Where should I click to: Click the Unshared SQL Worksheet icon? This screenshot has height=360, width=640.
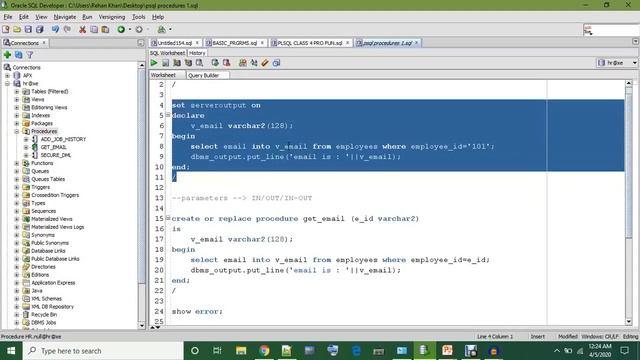(242, 63)
